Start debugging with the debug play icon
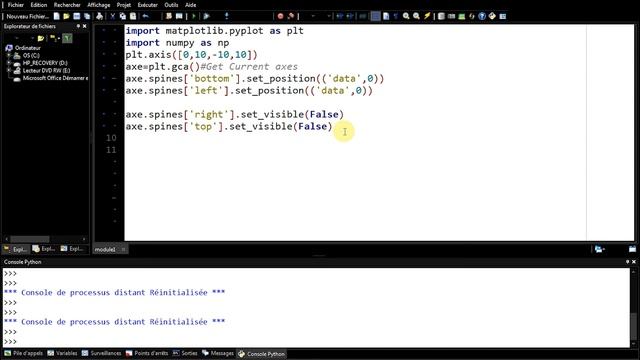Screen dimensions: 640x360 (207, 16)
